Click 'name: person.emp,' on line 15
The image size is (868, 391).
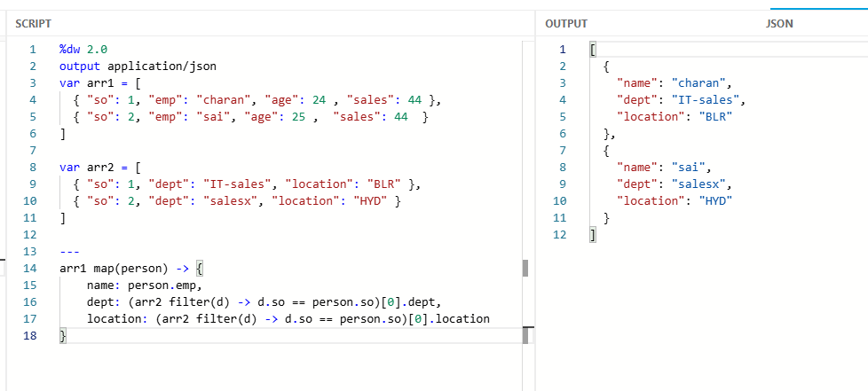pos(145,285)
